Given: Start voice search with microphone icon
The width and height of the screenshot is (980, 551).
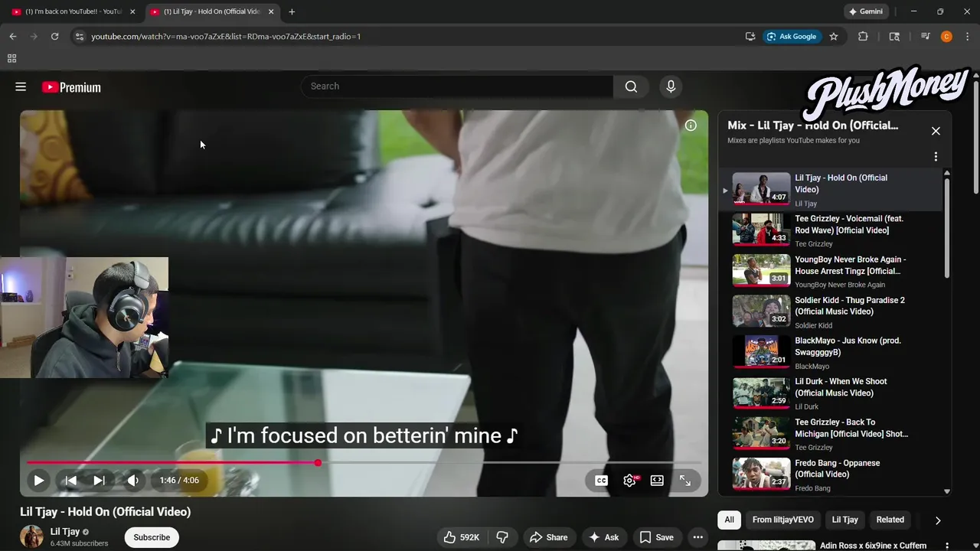Looking at the screenshot, I should tap(671, 86).
